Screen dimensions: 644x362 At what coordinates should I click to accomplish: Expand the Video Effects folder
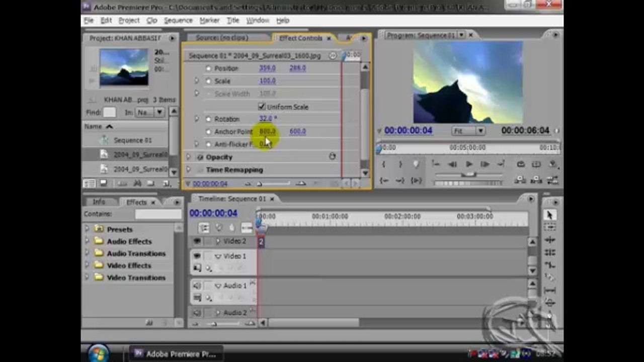(87, 265)
